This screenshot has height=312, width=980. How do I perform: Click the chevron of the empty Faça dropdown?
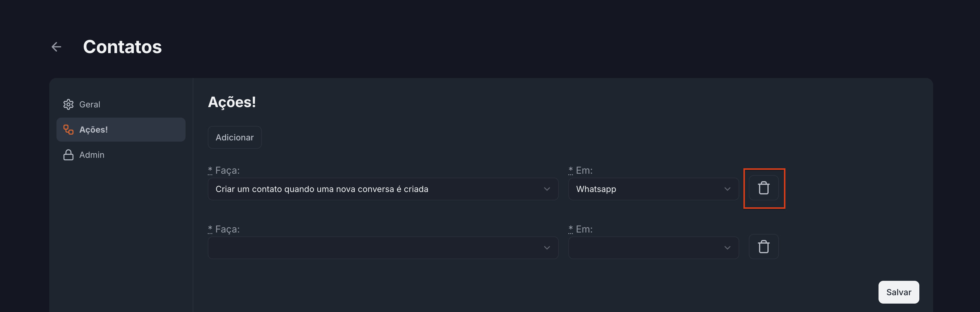pyautogui.click(x=547, y=248)
